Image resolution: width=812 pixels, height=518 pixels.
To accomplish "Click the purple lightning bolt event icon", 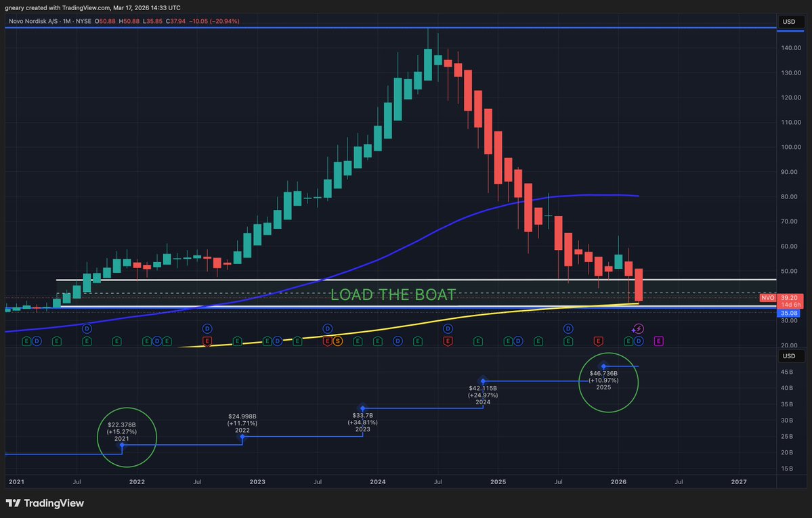I will (x=638, y=328).
